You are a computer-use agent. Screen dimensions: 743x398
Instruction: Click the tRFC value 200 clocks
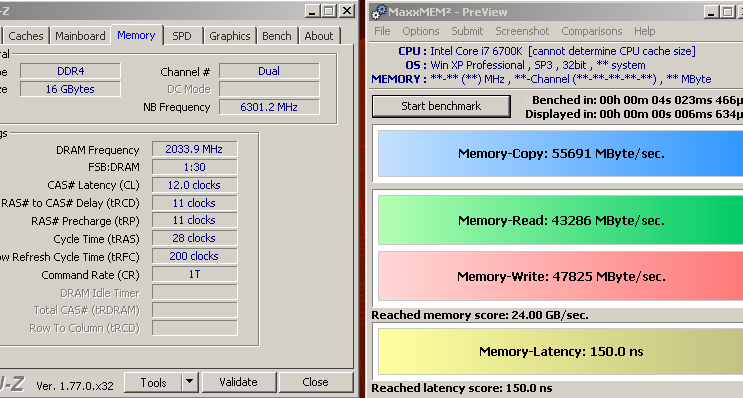[x=194, y=256]
